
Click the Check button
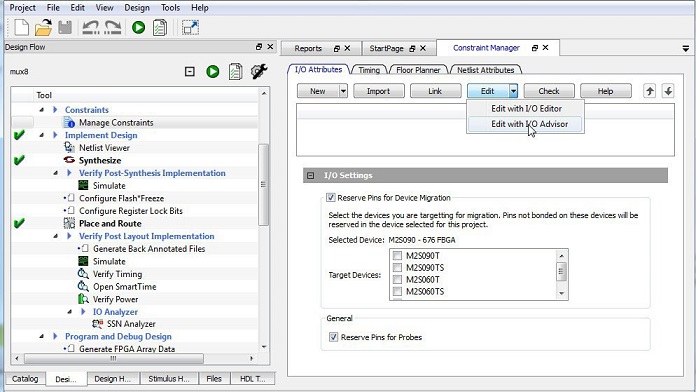click(x=549, y=91)
